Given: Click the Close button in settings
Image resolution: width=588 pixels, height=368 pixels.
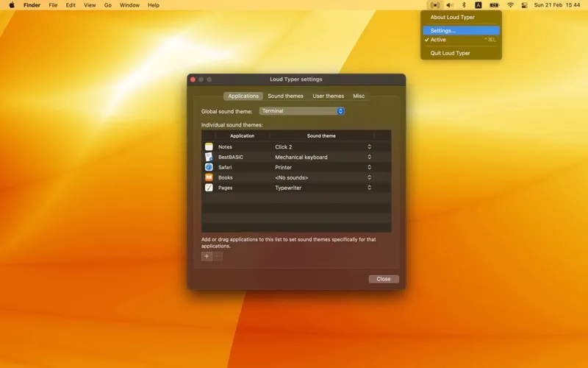Looking at the screenshot, I should (384, 279).
